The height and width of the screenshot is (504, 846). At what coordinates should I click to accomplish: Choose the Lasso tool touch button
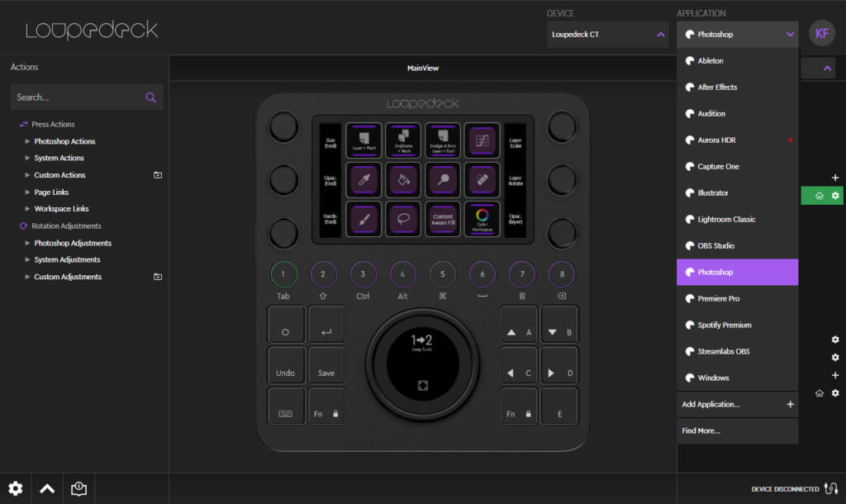402,219
